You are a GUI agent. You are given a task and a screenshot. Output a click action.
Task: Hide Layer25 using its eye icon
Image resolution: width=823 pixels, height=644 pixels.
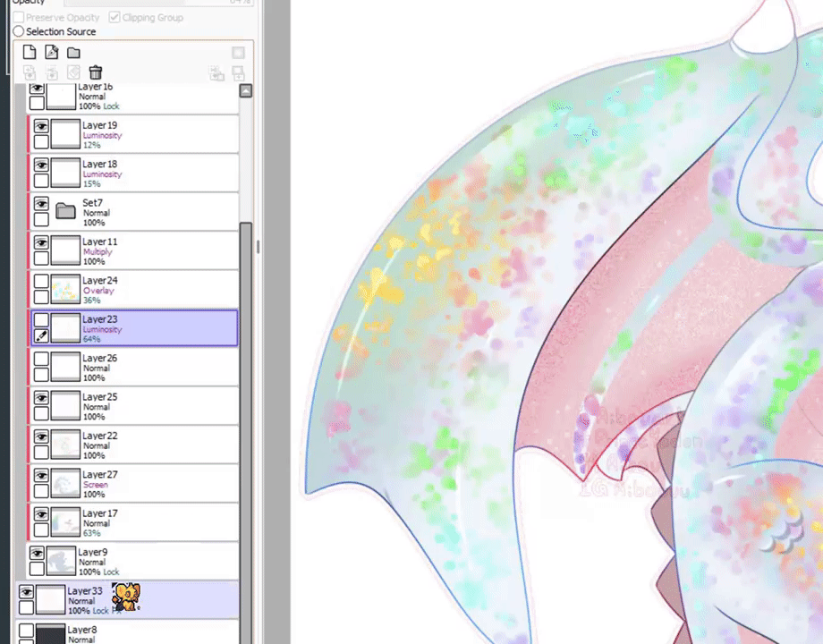point(41,398)
